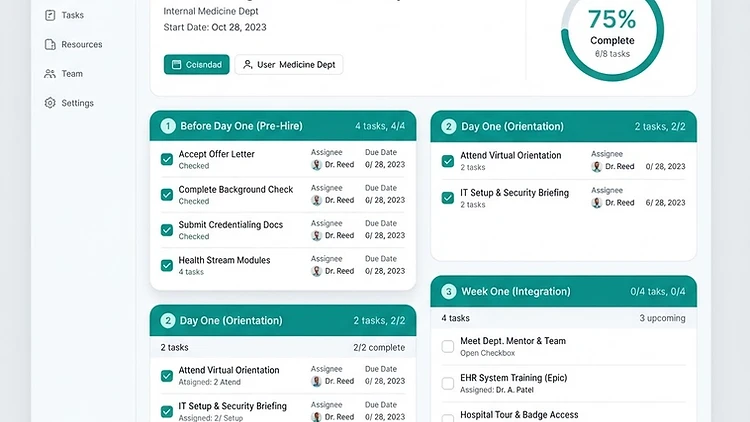Click Dr. Reed avatar on Complete Background Check
Screen dimensions: 750x422
pos(316,200)
